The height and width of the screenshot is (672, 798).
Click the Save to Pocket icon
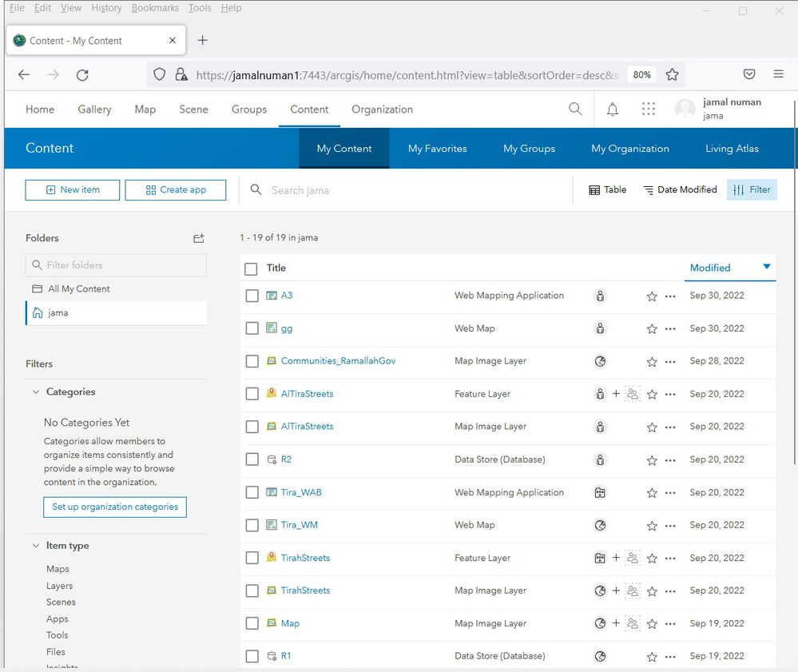(749, 74)
